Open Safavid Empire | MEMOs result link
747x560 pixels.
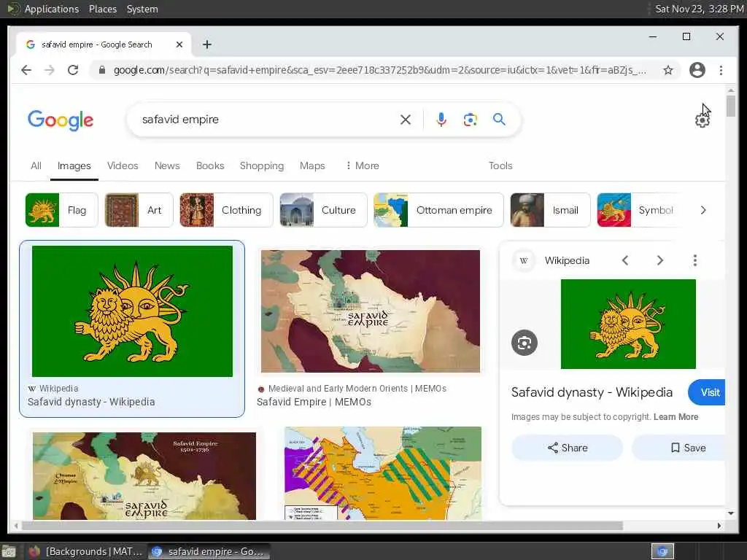pos(314,402)
